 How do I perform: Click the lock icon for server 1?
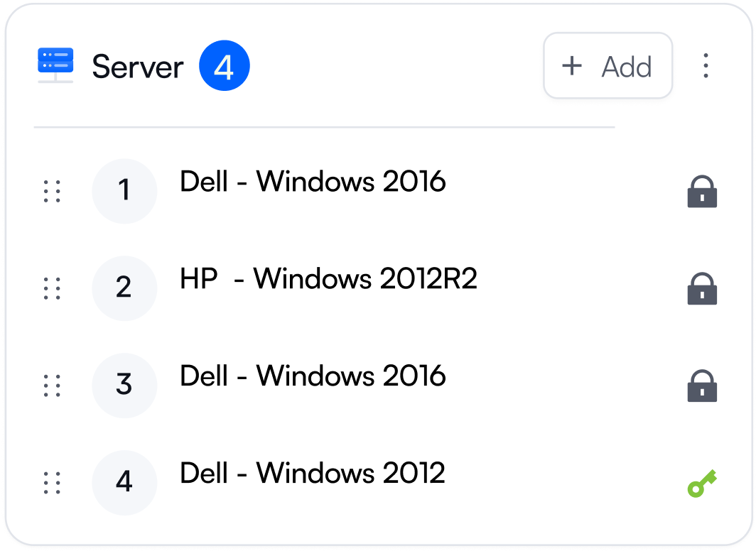[x=702, y=191]
